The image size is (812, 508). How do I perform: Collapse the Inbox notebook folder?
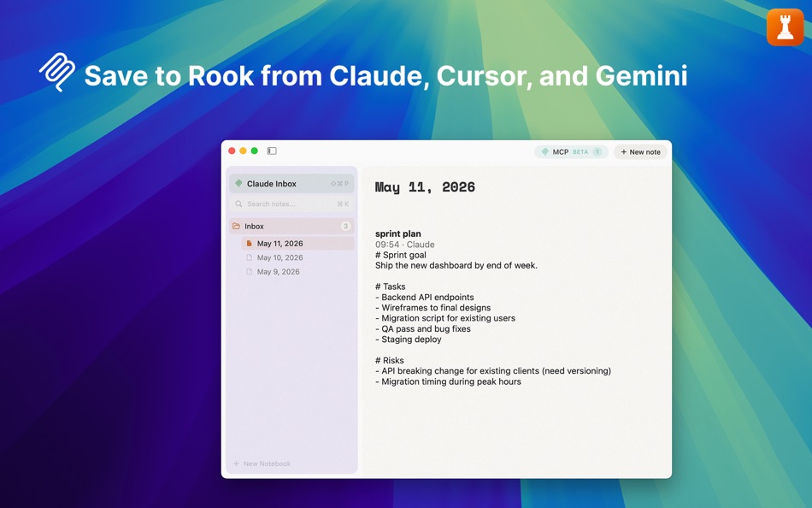(291, 226)
